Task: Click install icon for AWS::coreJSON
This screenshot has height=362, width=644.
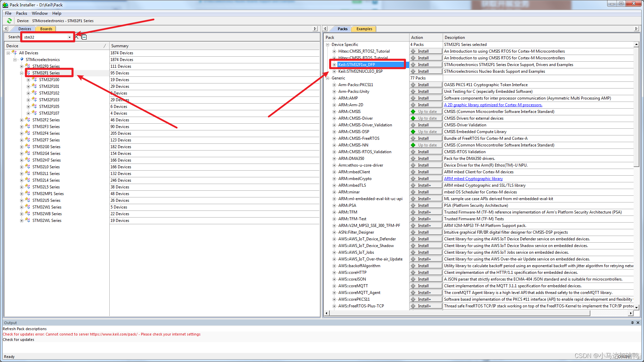Action: click(x=413, y=279)
